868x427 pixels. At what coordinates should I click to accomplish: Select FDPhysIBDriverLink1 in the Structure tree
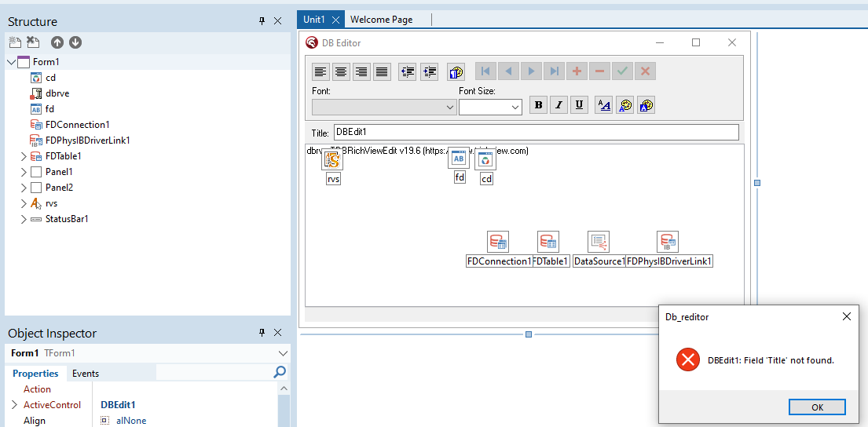[87, 141]
